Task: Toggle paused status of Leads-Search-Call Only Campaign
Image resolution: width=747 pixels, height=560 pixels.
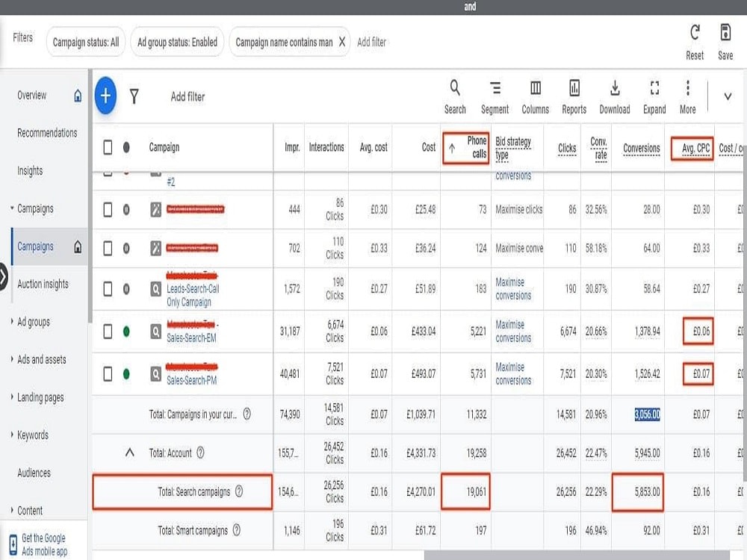Action: click(126, 288)
